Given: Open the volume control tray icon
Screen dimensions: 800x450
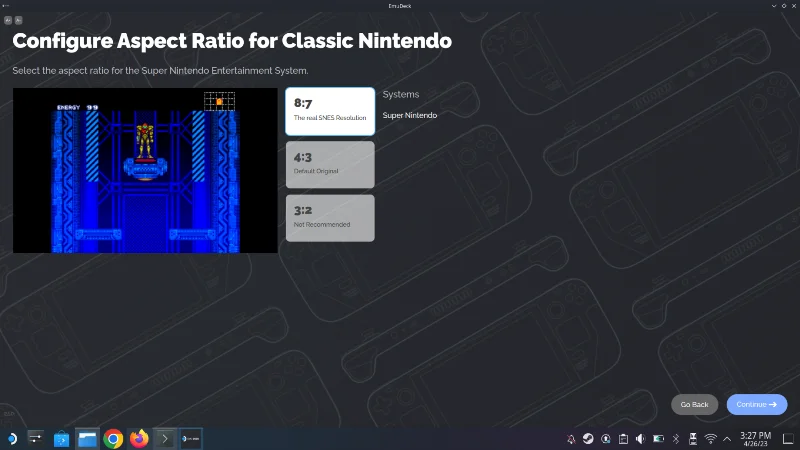Looking at the screenshot, I should [x=641, y=439].
